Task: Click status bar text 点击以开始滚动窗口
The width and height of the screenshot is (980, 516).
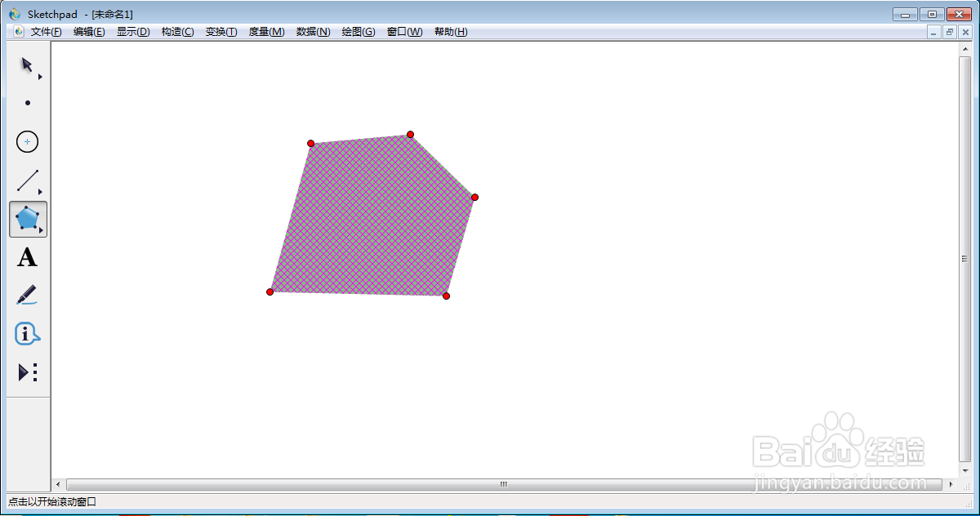Action: tap(52, 501)
